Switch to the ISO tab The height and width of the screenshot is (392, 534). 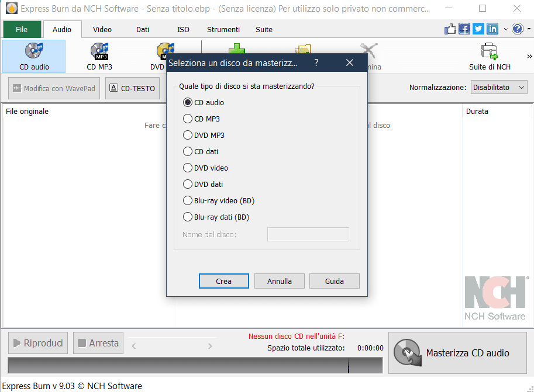click(x=183, y=29)
